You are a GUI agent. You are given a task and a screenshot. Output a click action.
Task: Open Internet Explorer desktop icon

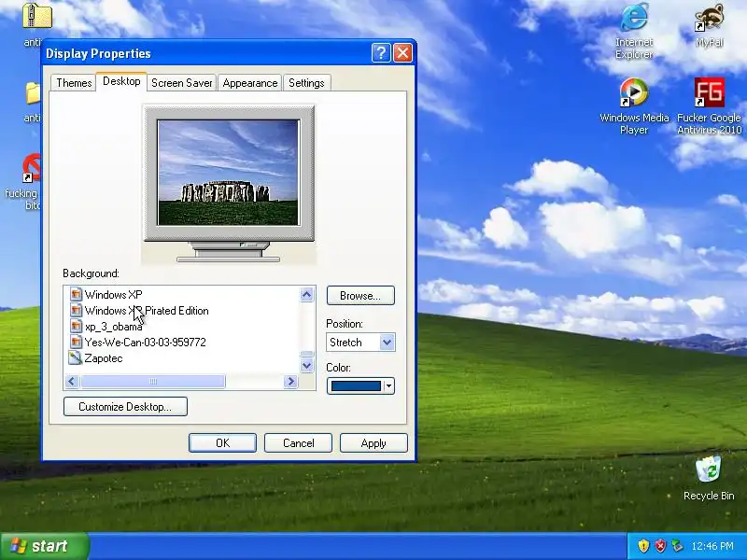[x=634, y=18]
